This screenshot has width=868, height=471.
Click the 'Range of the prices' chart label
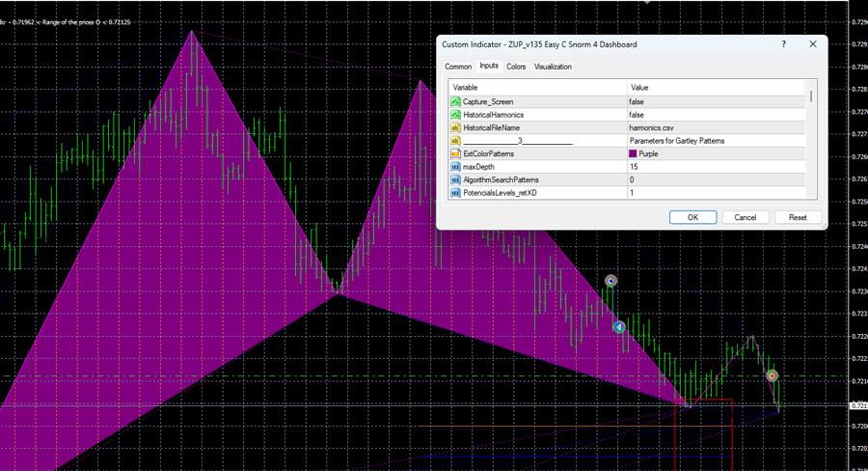point(67,23)
